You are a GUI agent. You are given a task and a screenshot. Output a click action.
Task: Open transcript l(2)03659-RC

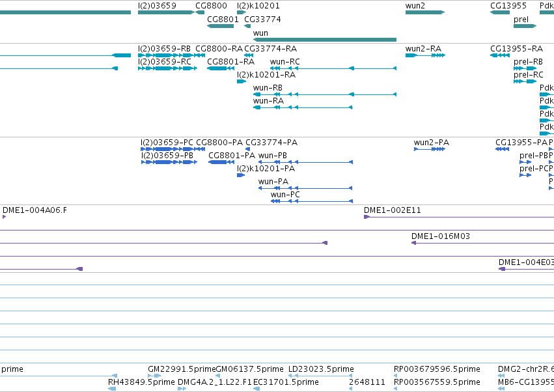tap(165, 61)
